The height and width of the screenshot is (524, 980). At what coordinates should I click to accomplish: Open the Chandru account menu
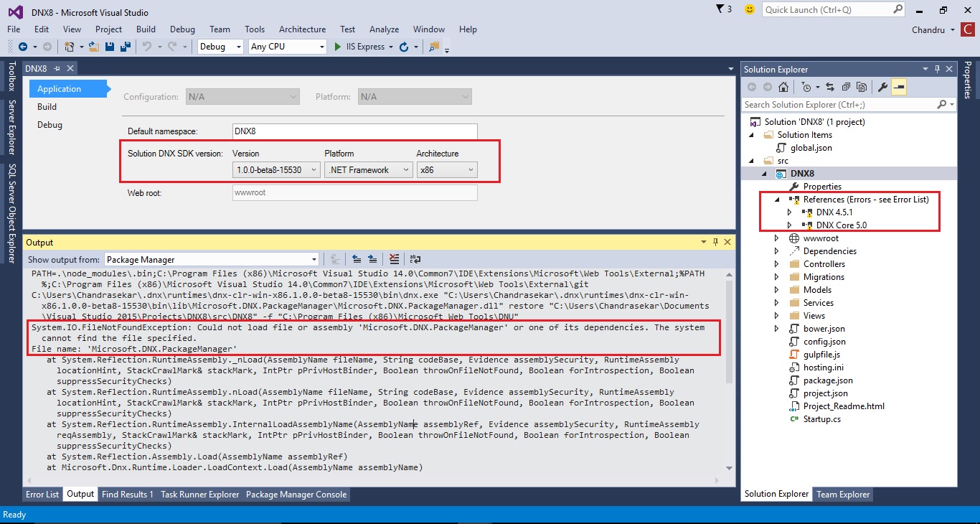pyautogui.click(x=933, y=29)
